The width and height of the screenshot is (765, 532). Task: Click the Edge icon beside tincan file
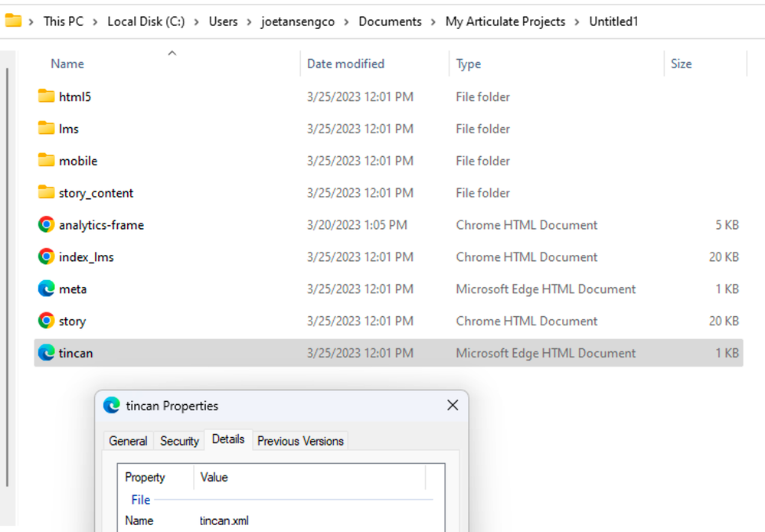pos(46,353)
